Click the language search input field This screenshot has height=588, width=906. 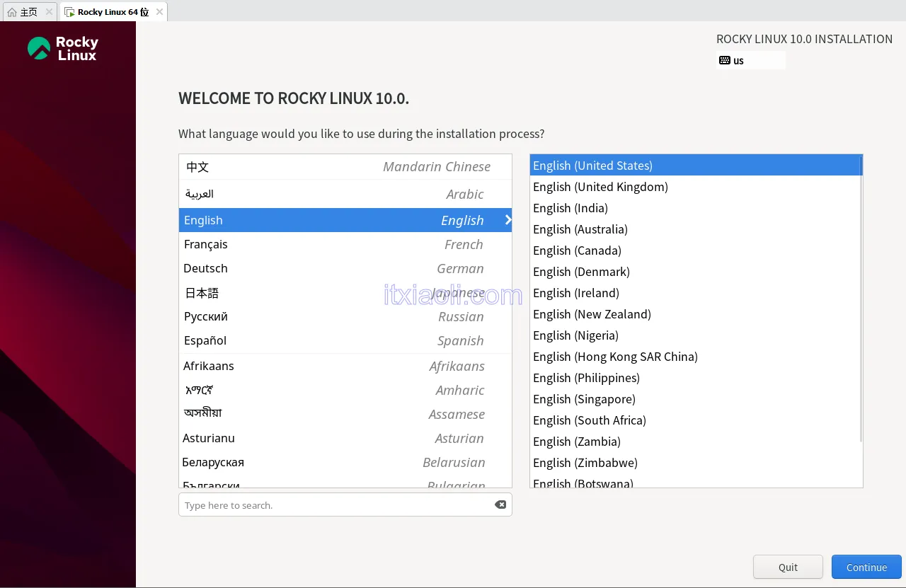coord(345,505)
